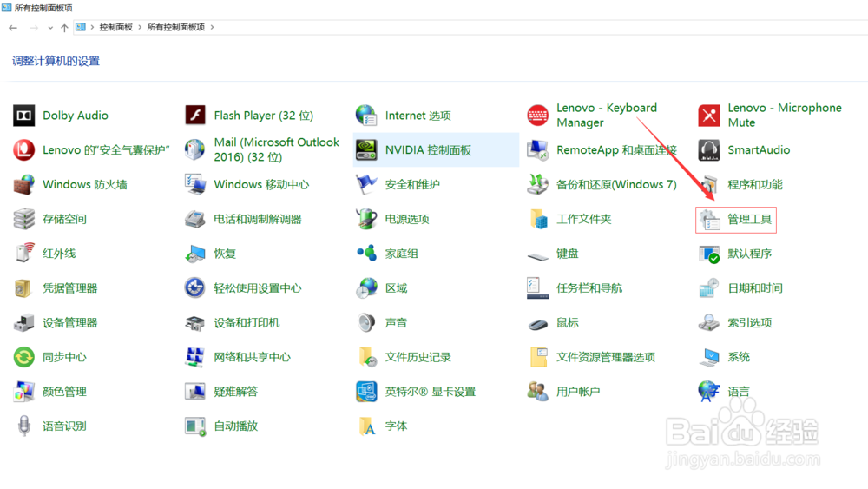Screen dimensions: 868x489
Task: Click the 文件资源管理器选项 icon
Action: click(537, 357)
